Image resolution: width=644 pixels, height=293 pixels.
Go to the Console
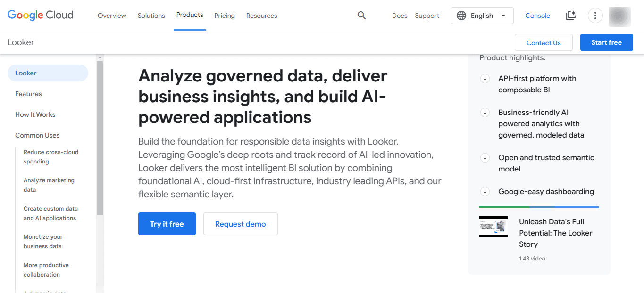(537, 15)
